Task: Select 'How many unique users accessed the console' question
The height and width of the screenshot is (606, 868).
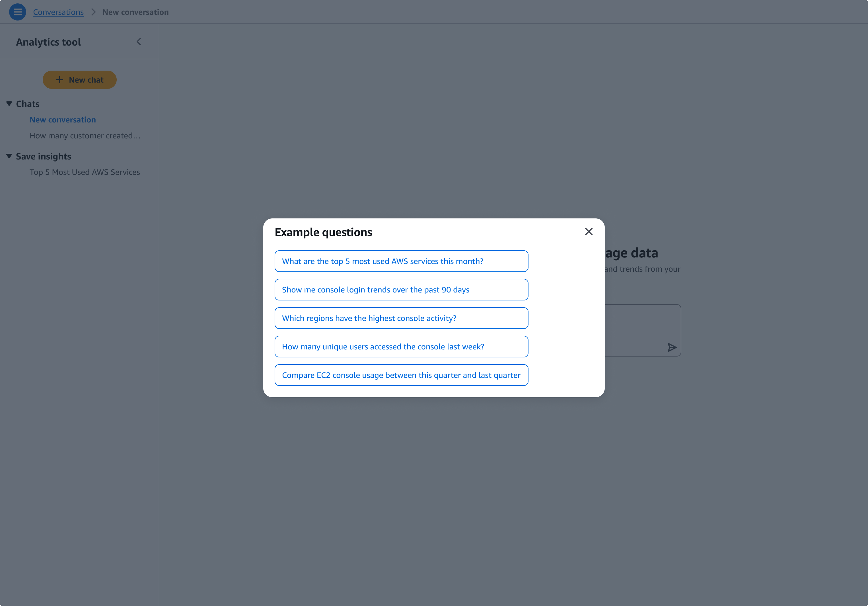Action: click(x=401, y=347)
